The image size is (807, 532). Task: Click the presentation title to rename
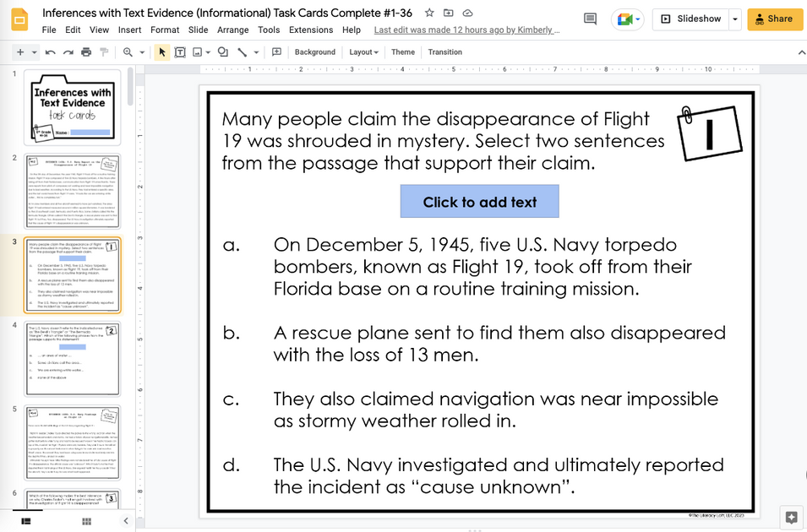pos(227,13)
